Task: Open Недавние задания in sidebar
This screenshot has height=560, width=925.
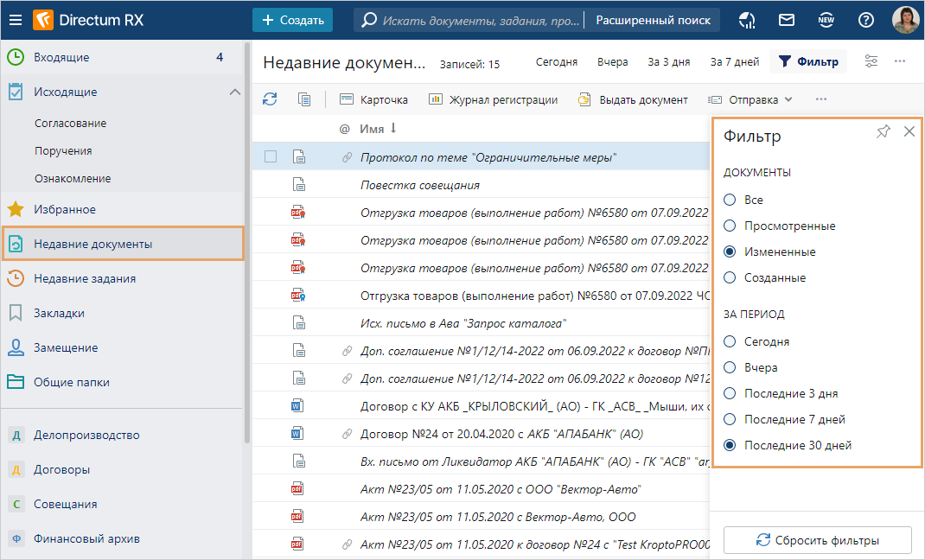Action: tap(85, 278)
